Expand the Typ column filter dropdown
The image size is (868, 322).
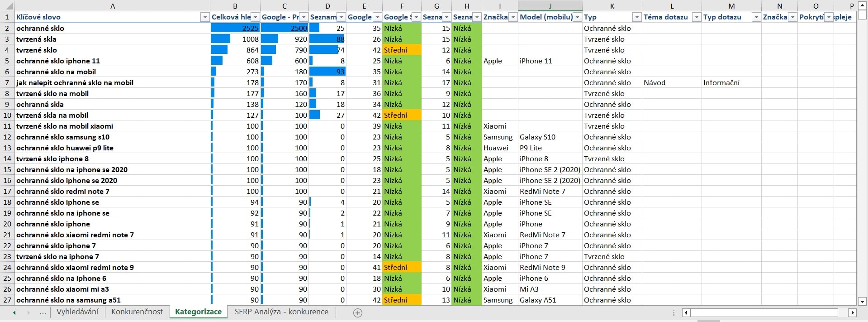point(637,17)
